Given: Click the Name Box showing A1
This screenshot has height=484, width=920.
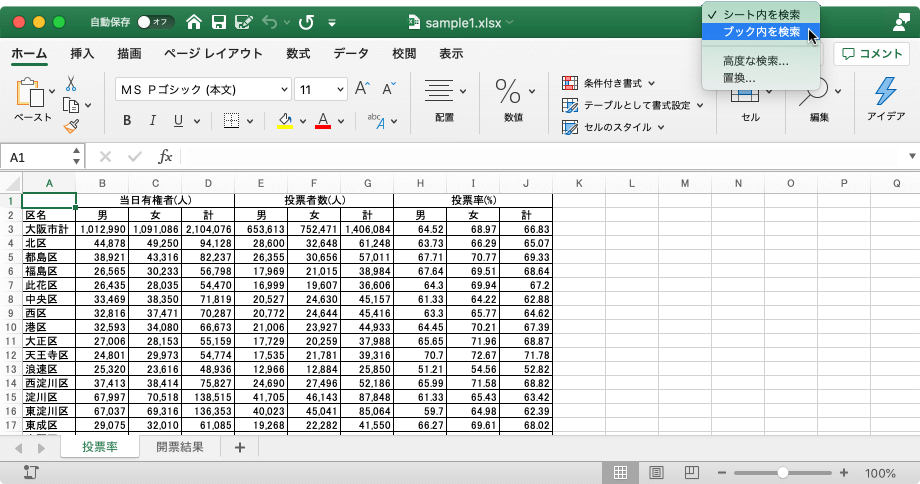Looking at the screenshot, I should (36, 157).
